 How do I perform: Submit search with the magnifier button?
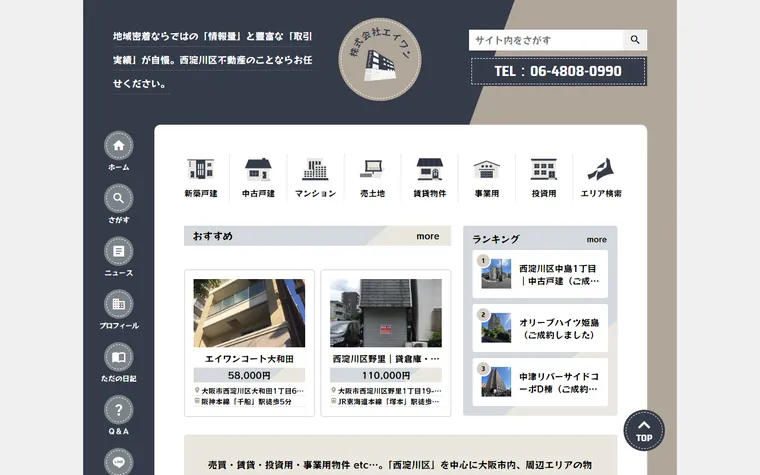click(x=635, y=40)
